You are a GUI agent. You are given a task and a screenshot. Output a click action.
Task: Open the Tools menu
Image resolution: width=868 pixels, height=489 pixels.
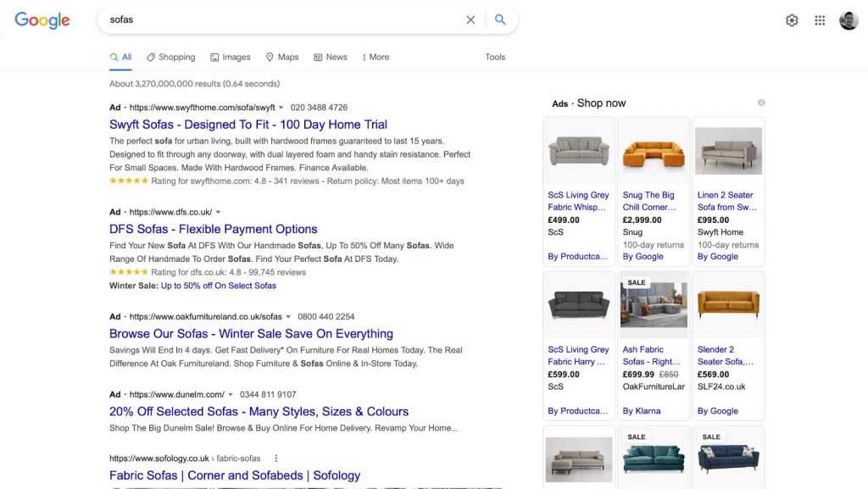[x=495, y=57]
